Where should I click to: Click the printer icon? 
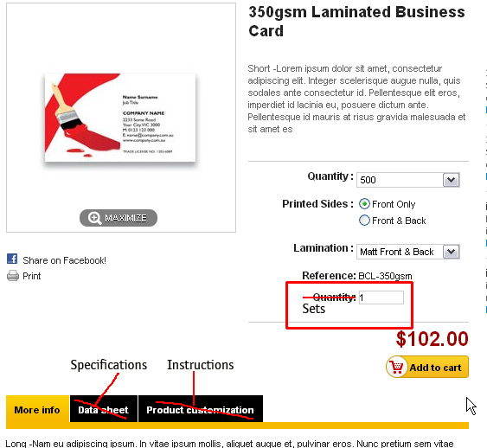(x=13, y=275)
